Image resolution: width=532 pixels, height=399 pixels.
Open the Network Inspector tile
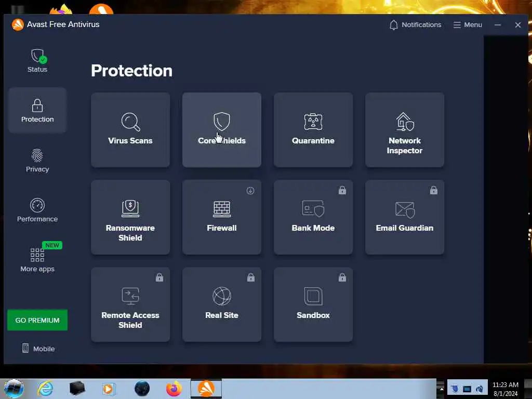pos(404,130)
